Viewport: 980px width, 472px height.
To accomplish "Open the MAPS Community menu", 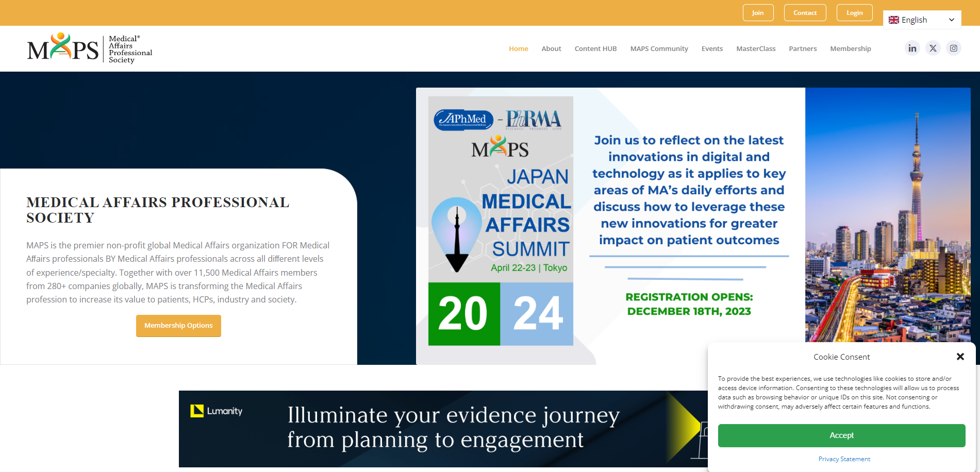I will 659,49.
